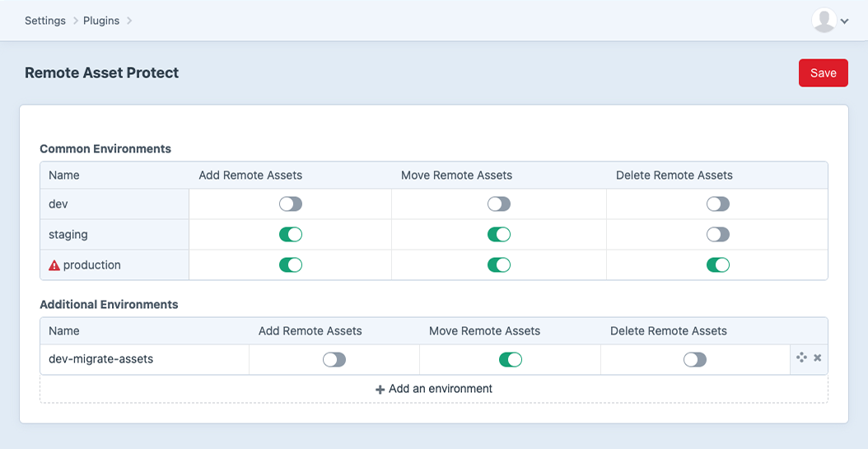Screen dimensions: 868x449
Task: Enable Delete Remote Assets for dev
Action: point(718,204)
